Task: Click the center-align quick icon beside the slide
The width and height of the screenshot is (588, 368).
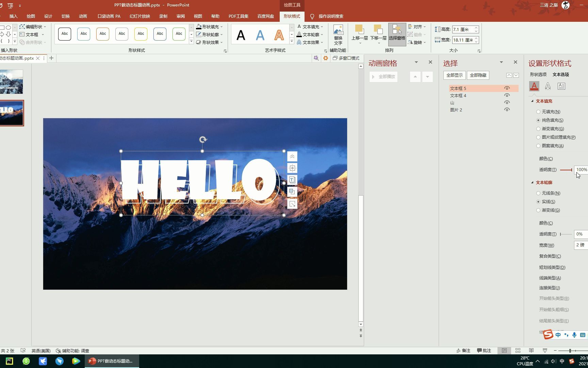Action: (292, 168)
